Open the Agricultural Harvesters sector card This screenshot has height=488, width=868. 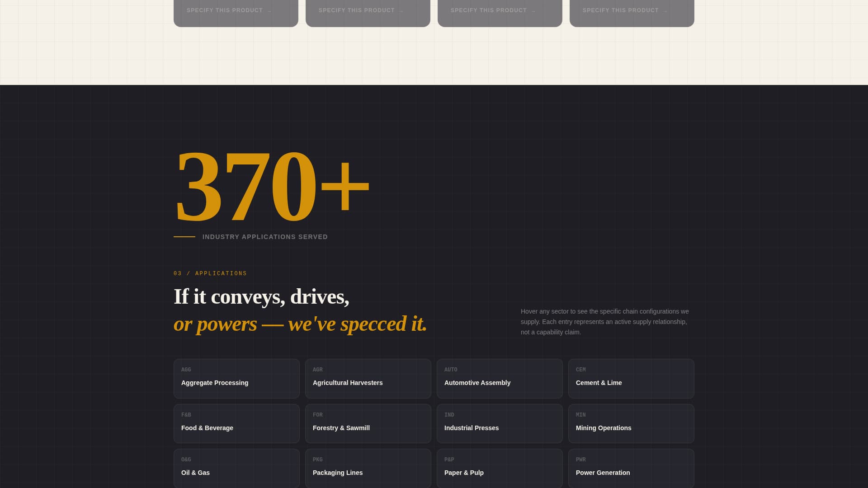368,379
